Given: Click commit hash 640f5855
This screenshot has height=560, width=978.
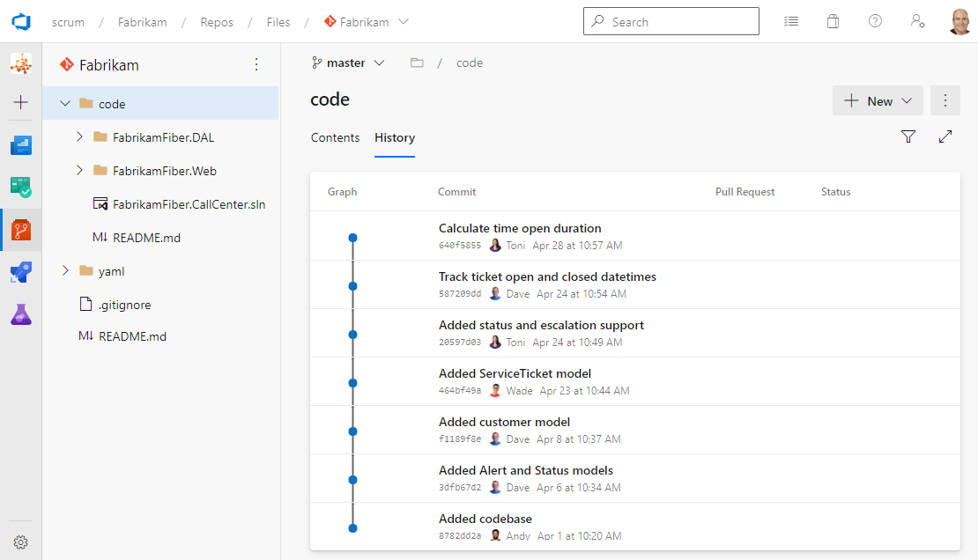Looking at the screenshot, I should tap(460, 246).
